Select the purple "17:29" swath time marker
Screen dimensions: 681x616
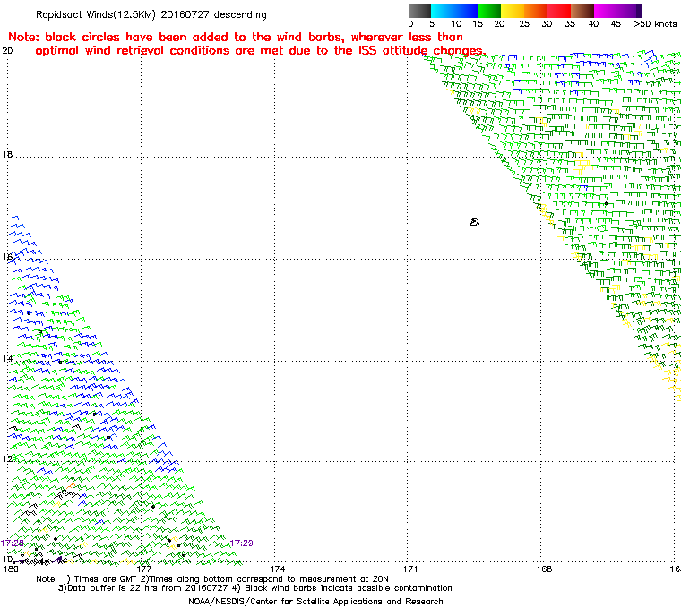pyautogui.click(x=241, y=543)
